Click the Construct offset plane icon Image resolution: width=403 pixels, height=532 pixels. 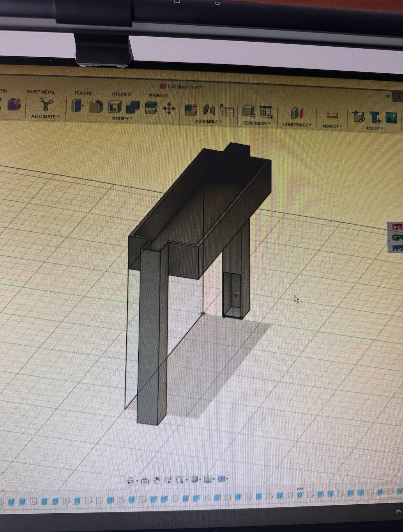297,114
